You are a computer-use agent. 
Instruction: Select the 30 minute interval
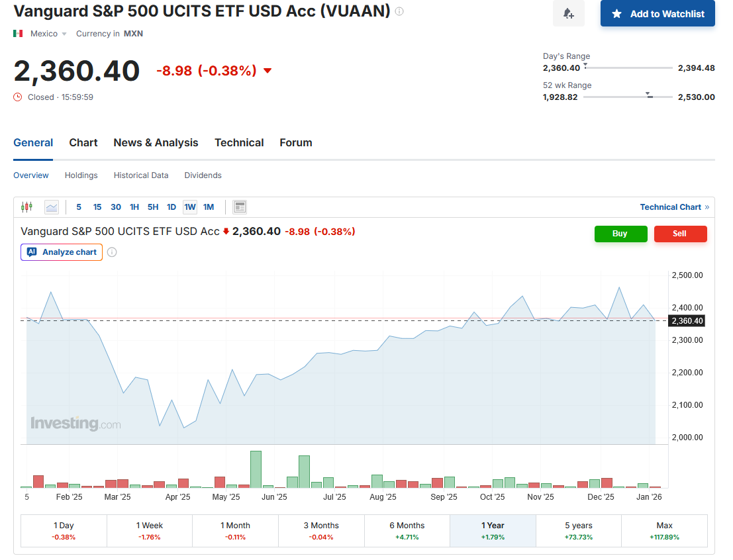(116, 207)
